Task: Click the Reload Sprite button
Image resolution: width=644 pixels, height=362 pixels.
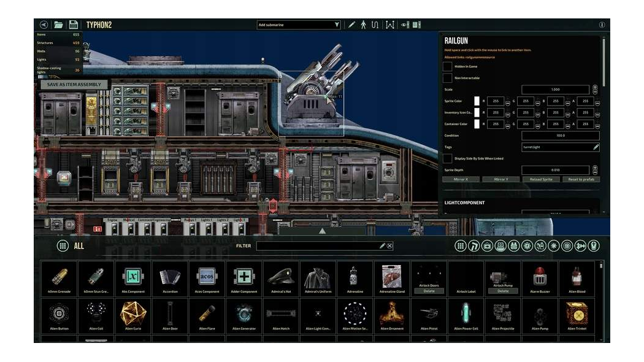Action: [x=541, y=179]
